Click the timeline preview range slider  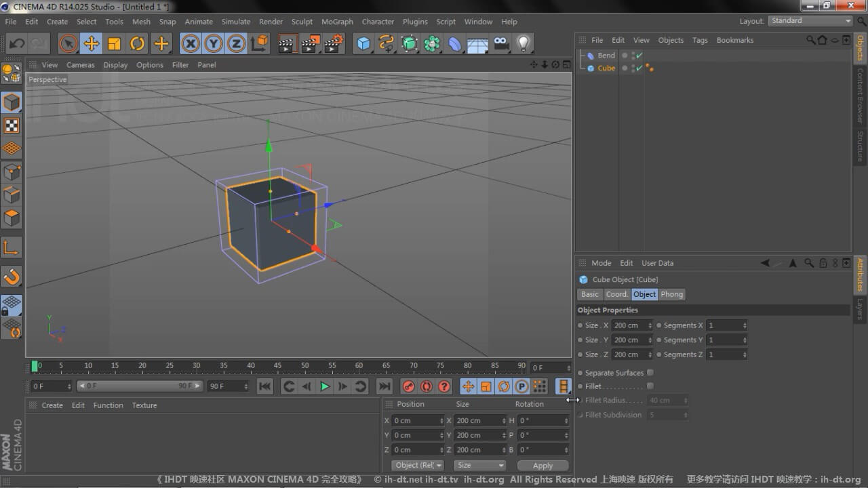tap(139, 386)
